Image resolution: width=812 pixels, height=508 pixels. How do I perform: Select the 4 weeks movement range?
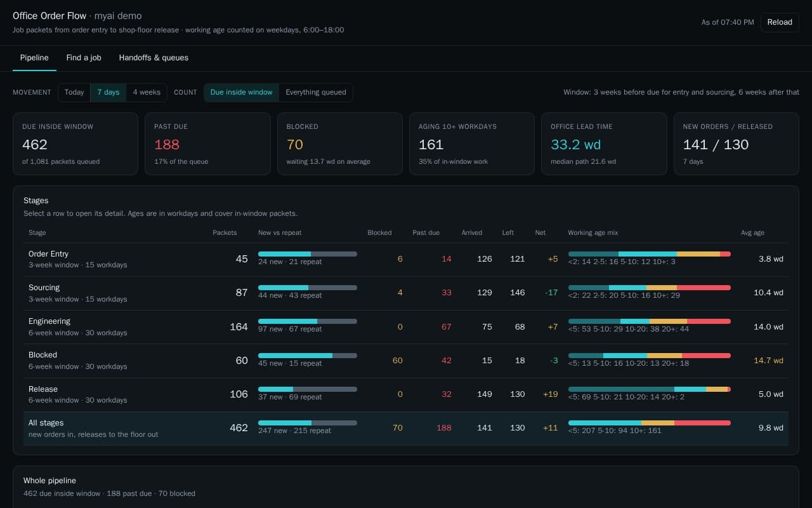coord(147,93)
